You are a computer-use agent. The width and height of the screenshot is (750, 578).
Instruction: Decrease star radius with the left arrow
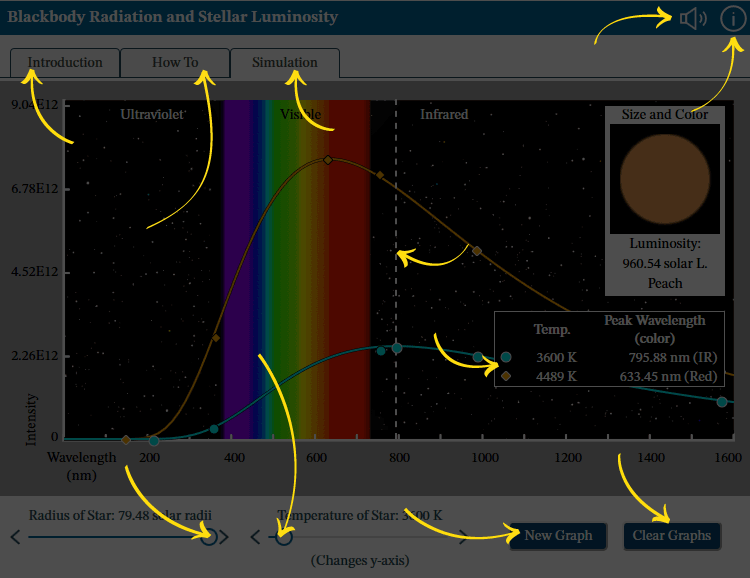[15, 537]
